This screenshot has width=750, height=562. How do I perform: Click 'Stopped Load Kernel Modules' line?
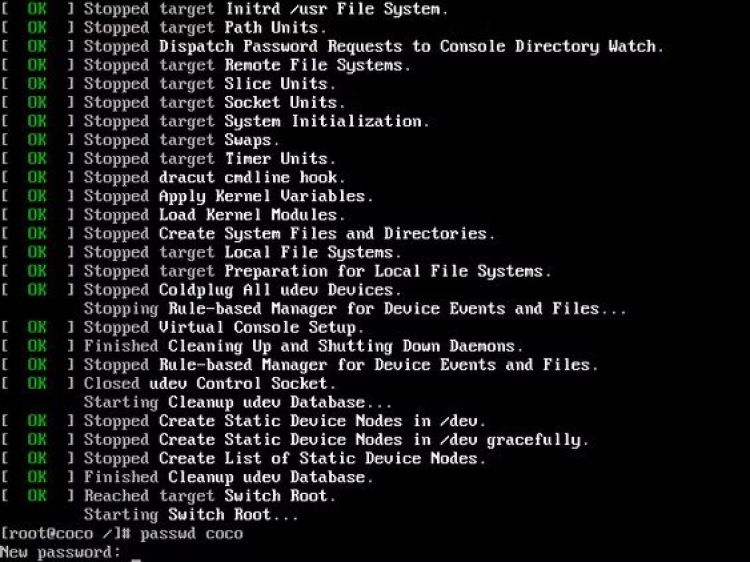click(x=214, y=215)
